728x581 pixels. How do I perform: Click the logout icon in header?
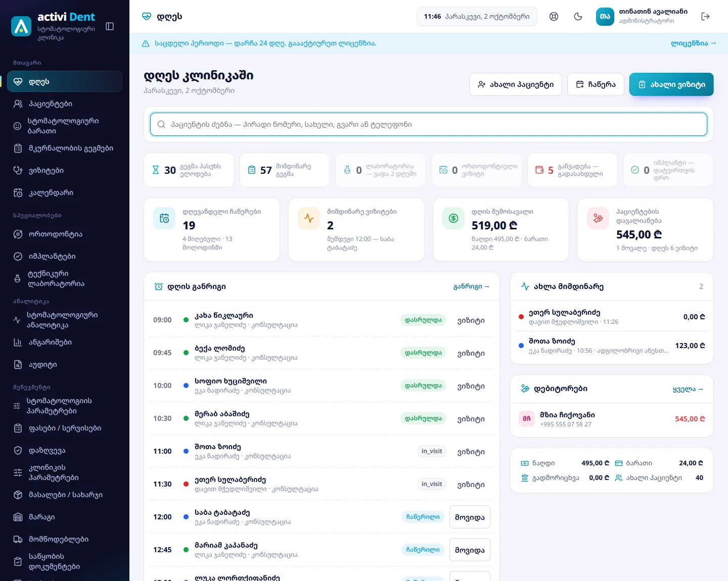706,17
